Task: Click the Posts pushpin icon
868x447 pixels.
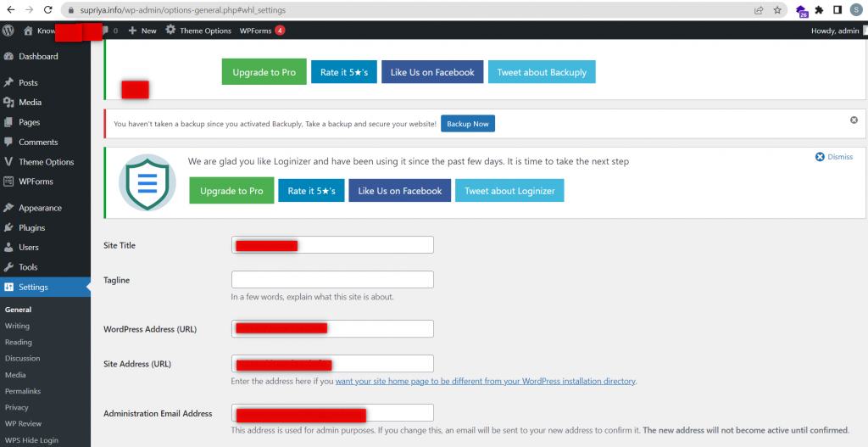Action: pyautogui.click(x=8, y=82)
